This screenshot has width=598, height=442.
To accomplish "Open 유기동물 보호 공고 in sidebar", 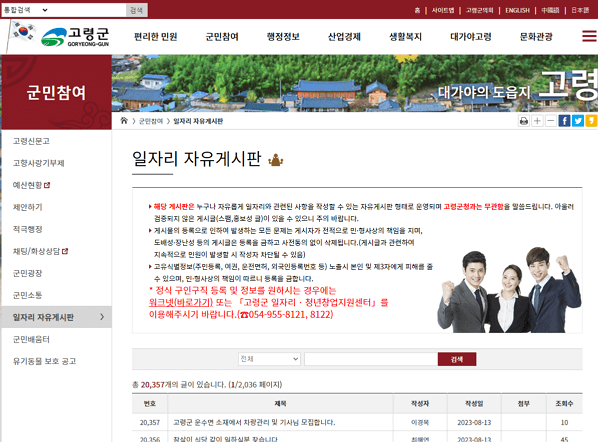I will 44,361.
